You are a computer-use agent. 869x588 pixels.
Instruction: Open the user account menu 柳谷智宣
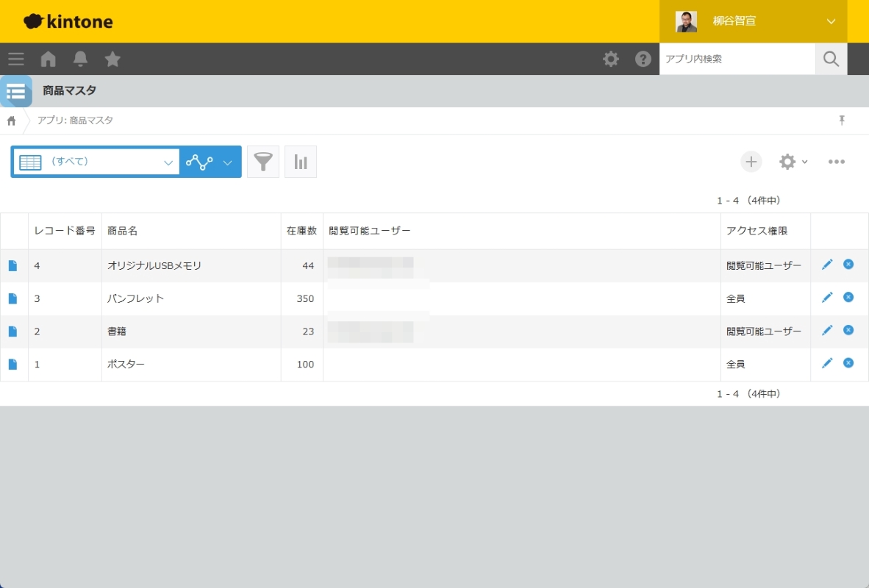[x=753, y=21]
